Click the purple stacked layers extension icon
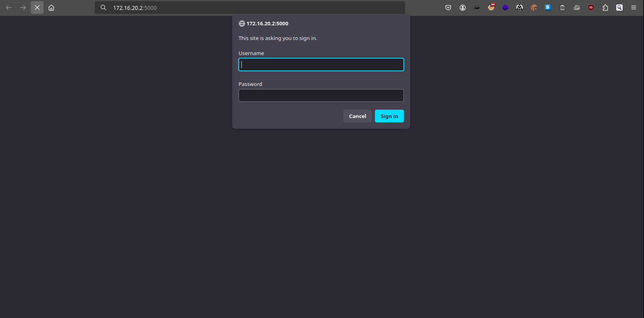 pos(505,8)
